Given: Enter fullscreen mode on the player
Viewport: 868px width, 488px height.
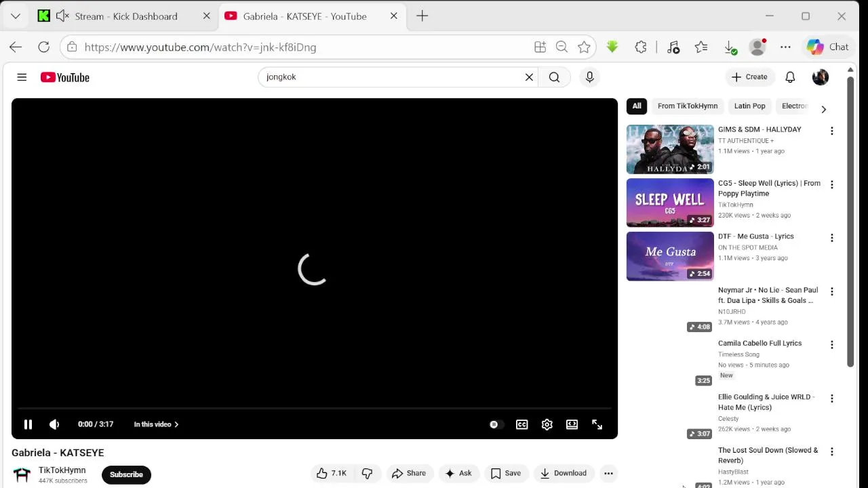Looking at the screenshot, I should click(597, 424).
